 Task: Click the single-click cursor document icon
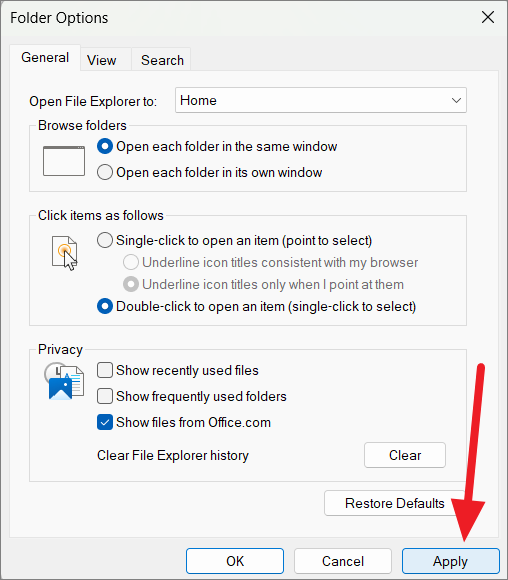click(64, 253)
